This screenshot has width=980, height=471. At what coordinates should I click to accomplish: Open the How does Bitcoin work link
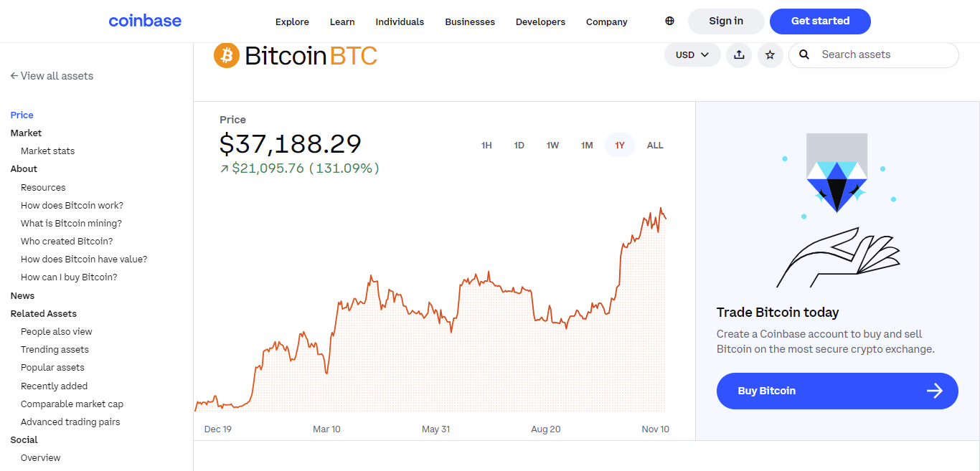72,205
